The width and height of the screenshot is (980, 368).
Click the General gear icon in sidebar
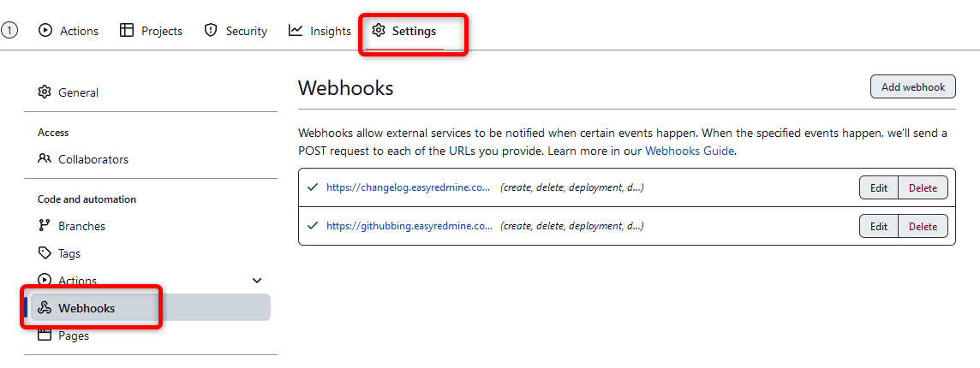44,92
